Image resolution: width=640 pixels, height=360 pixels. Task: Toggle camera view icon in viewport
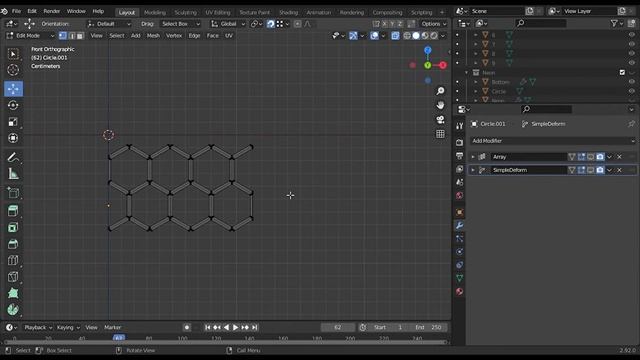click(x=440, y=120)
